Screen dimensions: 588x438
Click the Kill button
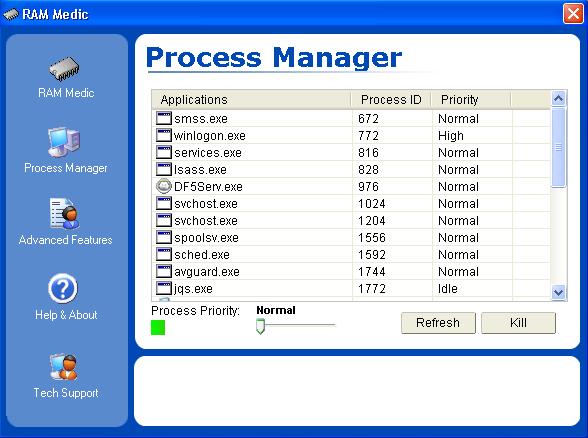coord(518,323)
